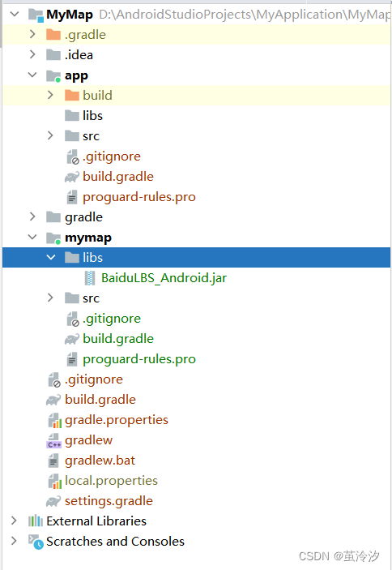Expand the .idea folder chevron
The width and height of the screenshot is (392, 570).
[32, 54]
